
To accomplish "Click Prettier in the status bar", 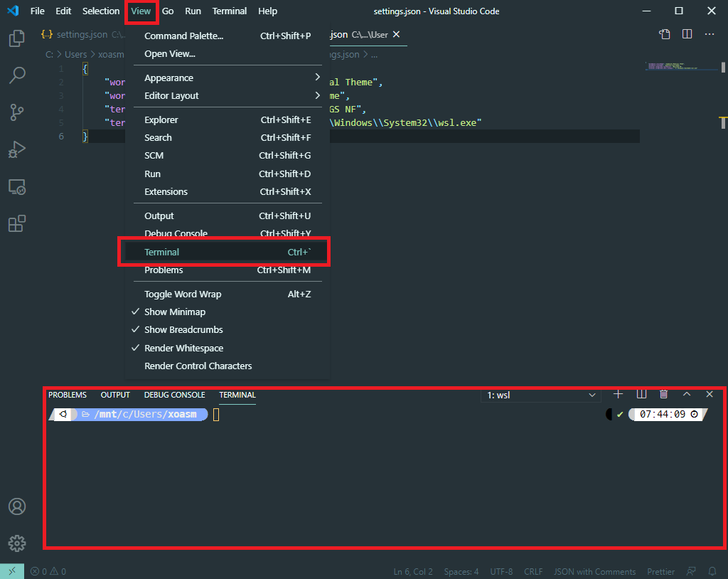I will [660, 572].
